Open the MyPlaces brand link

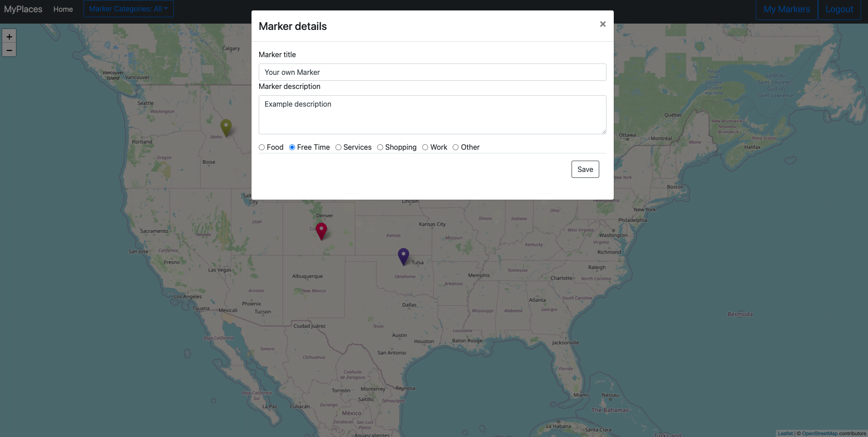coord(23,9)
